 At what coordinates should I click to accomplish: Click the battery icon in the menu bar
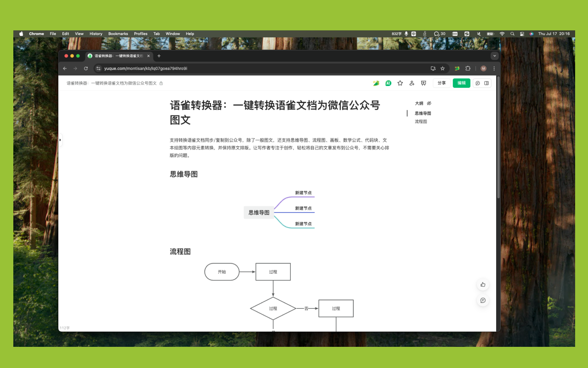pyautogui.click(x=490, y=34)
